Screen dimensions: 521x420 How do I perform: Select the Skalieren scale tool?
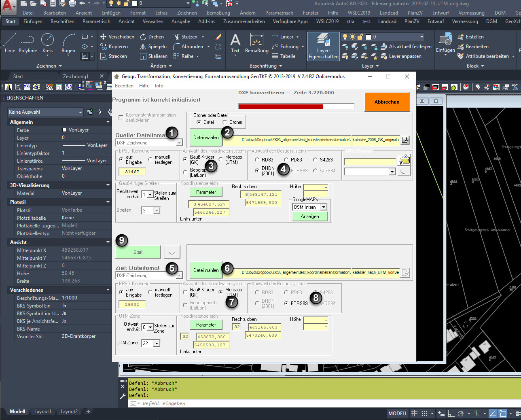tap(154, 56)
